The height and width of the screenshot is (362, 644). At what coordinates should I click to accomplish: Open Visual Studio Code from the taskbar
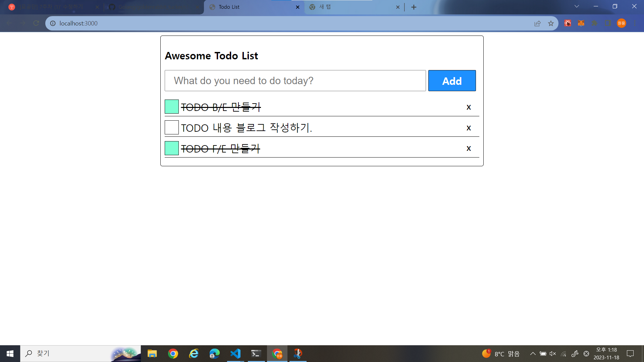tap(235, 354)
